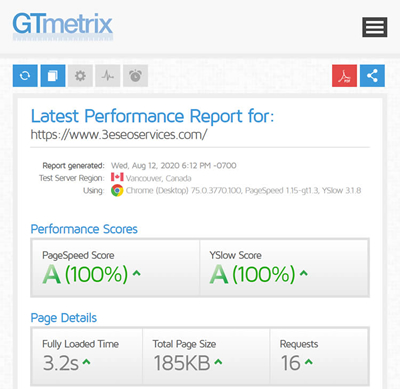Click the GTmetrix logo
Image resolution: width=400 pixels, height=389 pixels.
[x=63, y=26]
